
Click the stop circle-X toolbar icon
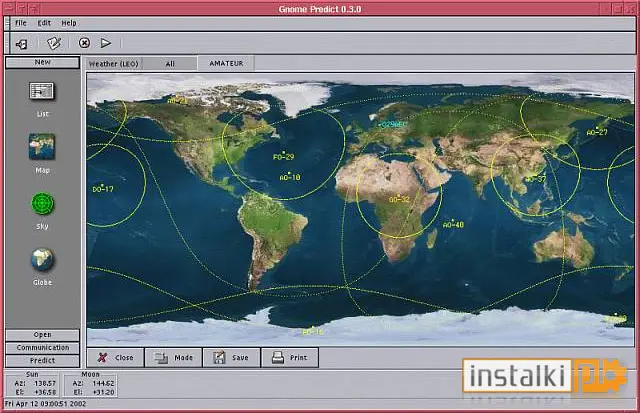[x=84, y=42]
